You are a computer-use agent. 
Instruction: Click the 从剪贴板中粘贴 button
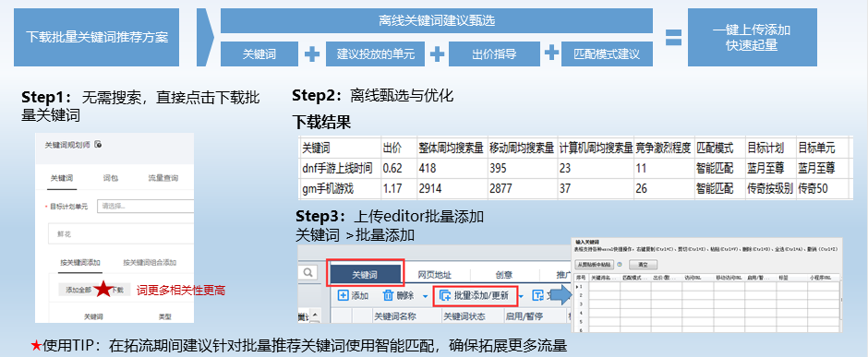pos(594,264)
